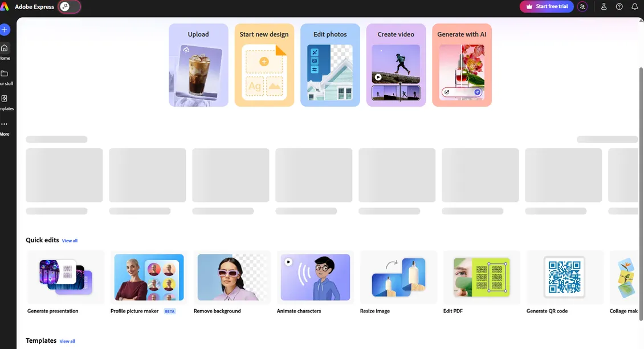Click the Generate QR code label
Viewport: 644px width, 349px height.
coord(547,311)
